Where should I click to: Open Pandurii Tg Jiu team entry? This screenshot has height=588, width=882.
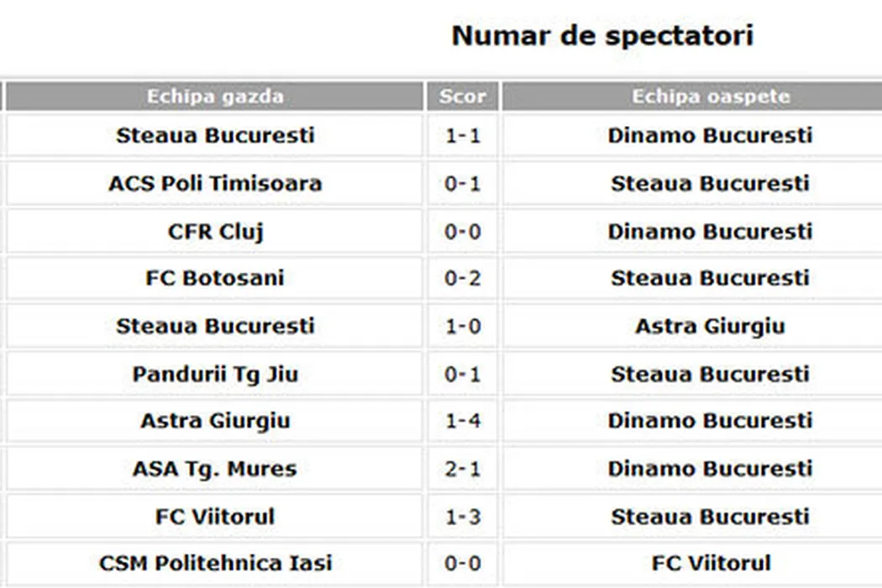click(215, 374)
